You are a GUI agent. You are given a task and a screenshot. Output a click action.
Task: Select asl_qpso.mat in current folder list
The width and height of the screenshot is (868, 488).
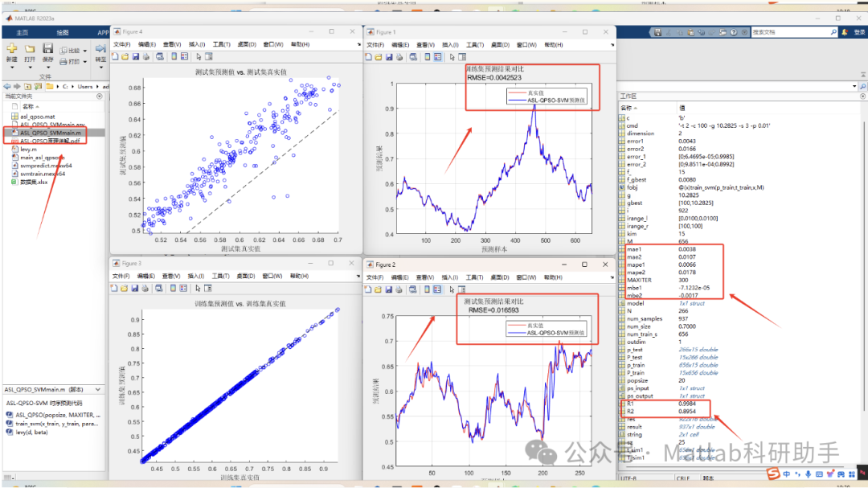(x=38, y=117)
